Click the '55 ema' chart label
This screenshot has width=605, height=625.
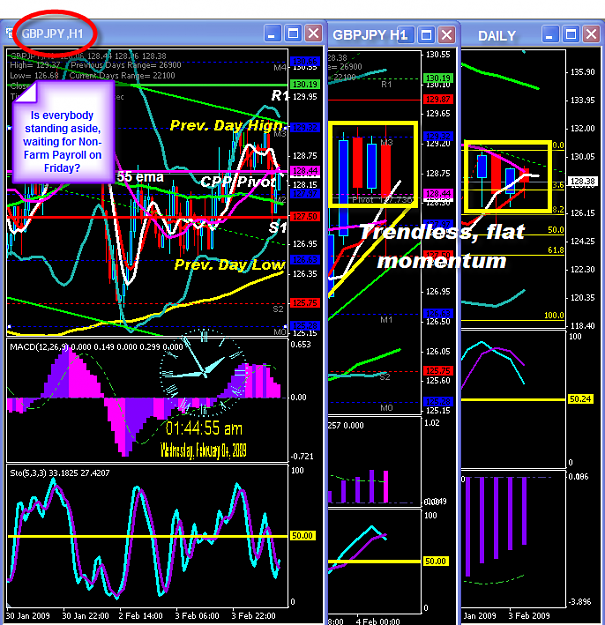pyautogui.click(x=140, y=177)
